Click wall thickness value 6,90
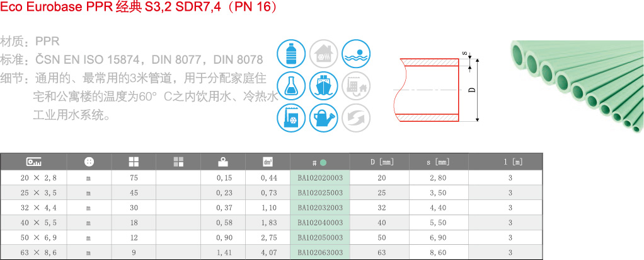This screenshot has height=260, width=644. [x=438, y=238]
